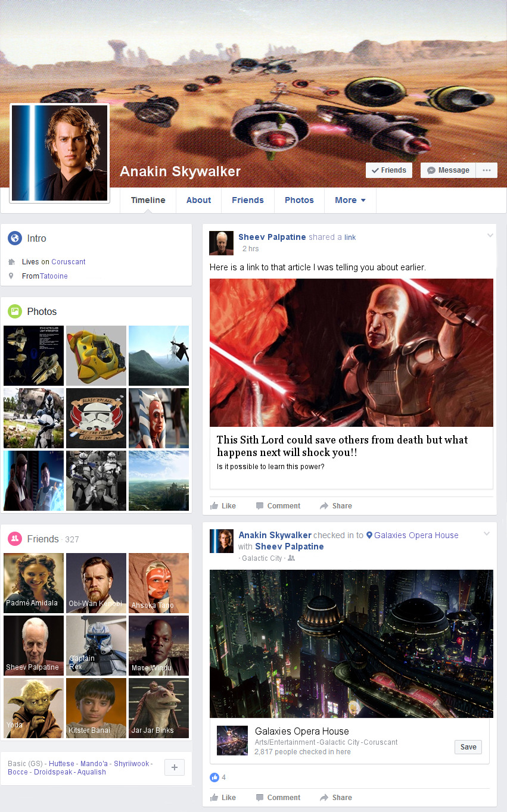Image resolution: width=507 pixels, height=812 pixels.
Task: Comment on the Galaxies Opera House check-in
Action: pyautogui.click(x=278, y=798)
